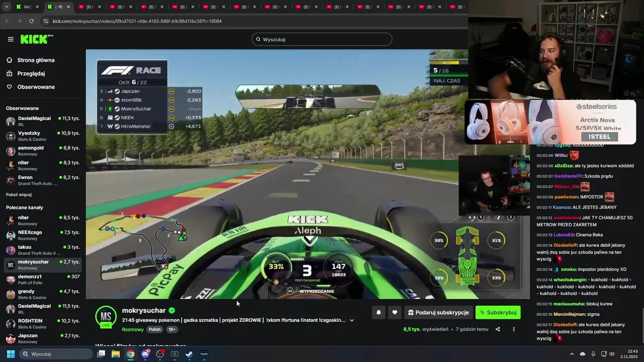
Task: Open OBS Studio from the taskbar
Action: point(160,354)
